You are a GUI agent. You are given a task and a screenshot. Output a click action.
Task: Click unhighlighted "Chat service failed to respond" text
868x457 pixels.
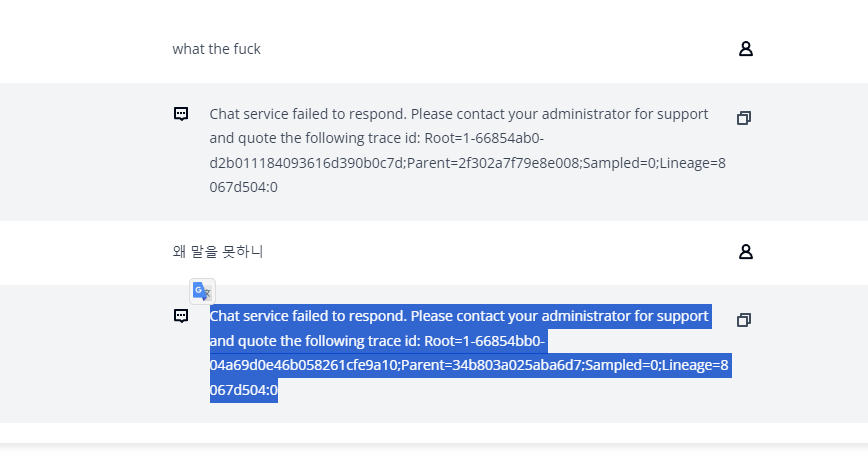tap(308, 114)
